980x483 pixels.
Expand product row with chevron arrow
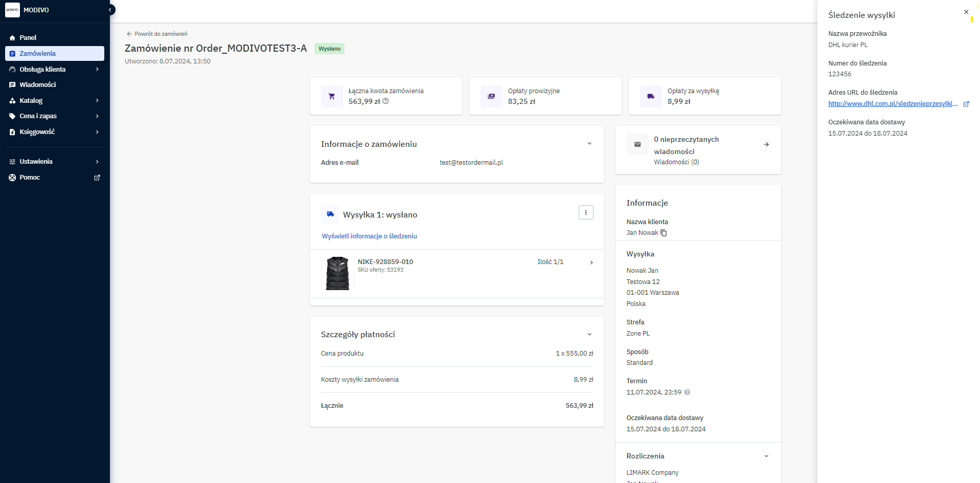[591, 262]
